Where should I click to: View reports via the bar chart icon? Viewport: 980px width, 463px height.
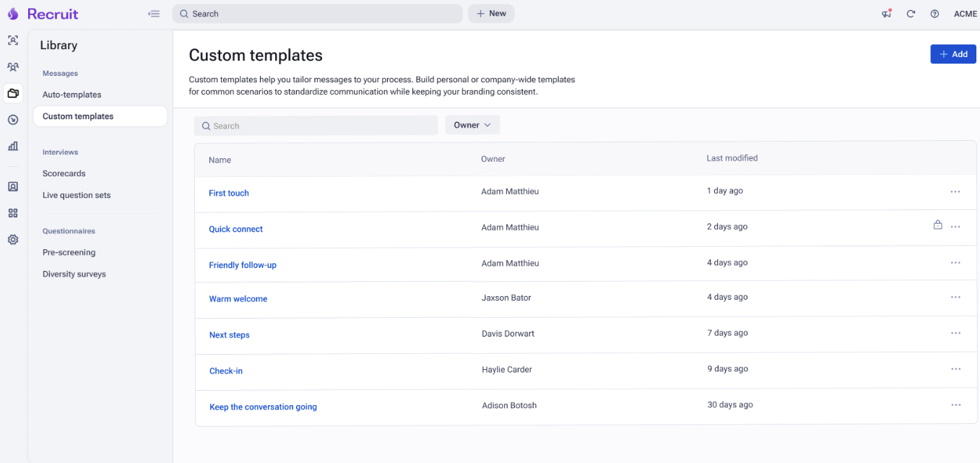tap(13, 146)
